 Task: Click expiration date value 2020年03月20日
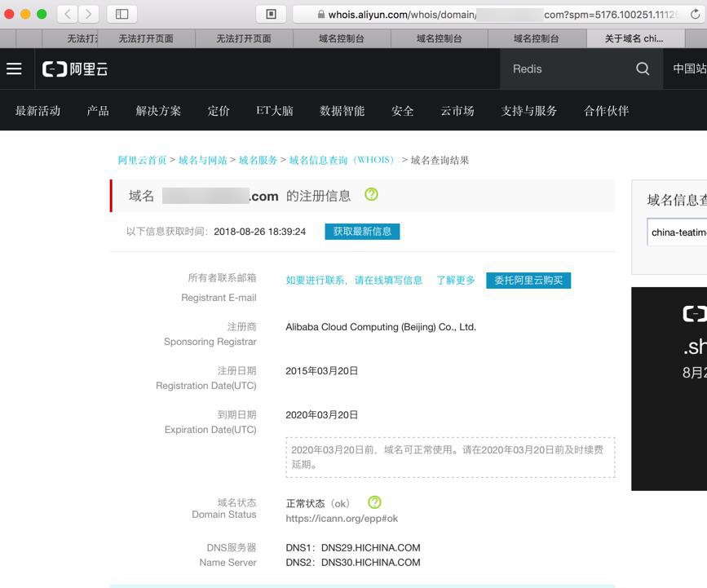[321, 414]
